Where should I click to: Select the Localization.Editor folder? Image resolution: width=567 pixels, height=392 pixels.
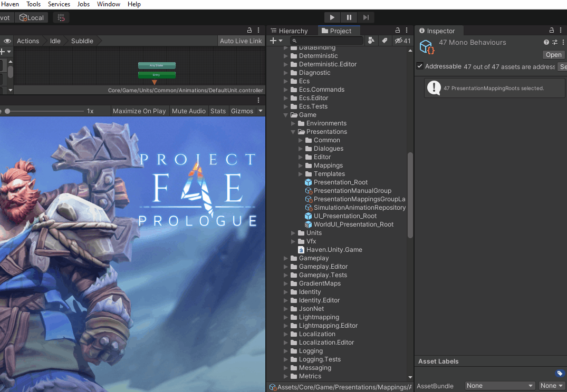click(322, 342)
